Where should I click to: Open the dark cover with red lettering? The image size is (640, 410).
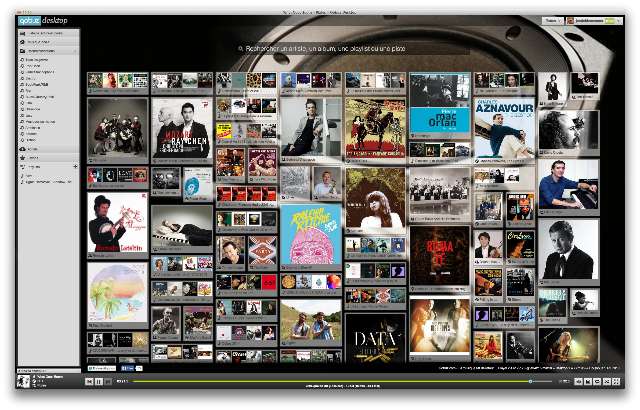tap(440, 256)
